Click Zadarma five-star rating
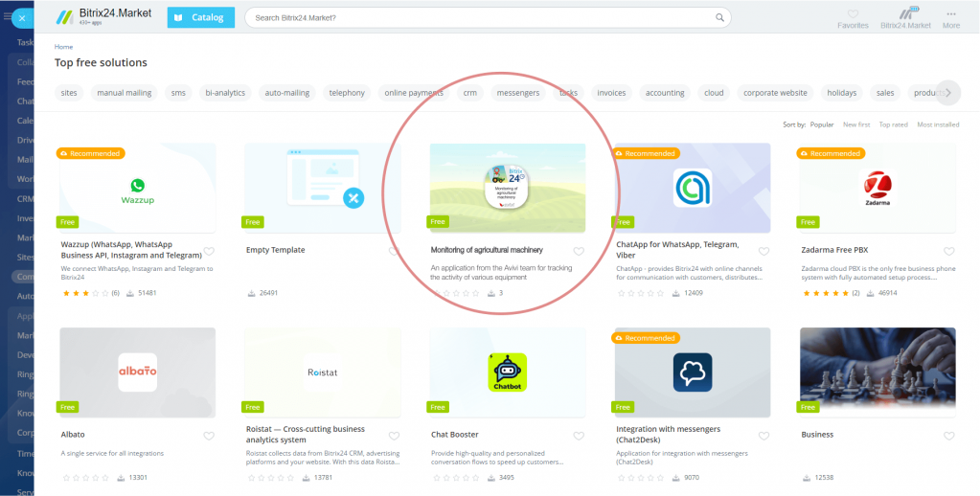Image resolution: width=980 pixels, height=496 pixels. 825,293
